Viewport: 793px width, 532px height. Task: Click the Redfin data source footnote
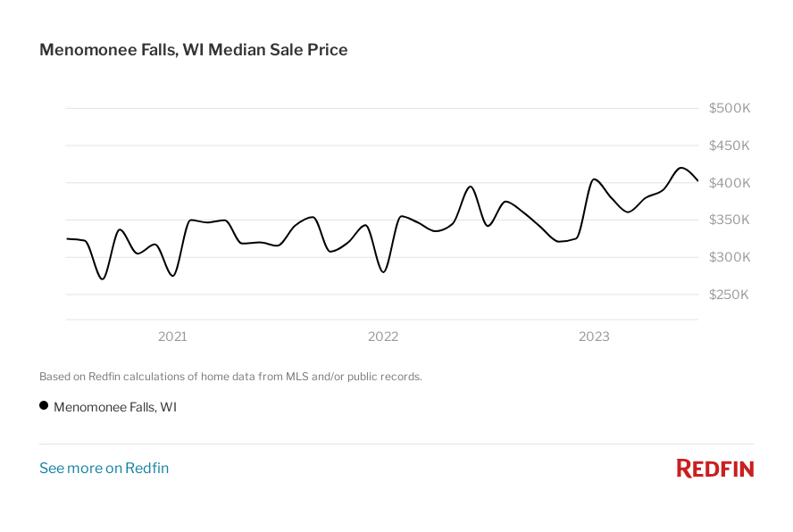pyautogui.click(x=230, y=377)
